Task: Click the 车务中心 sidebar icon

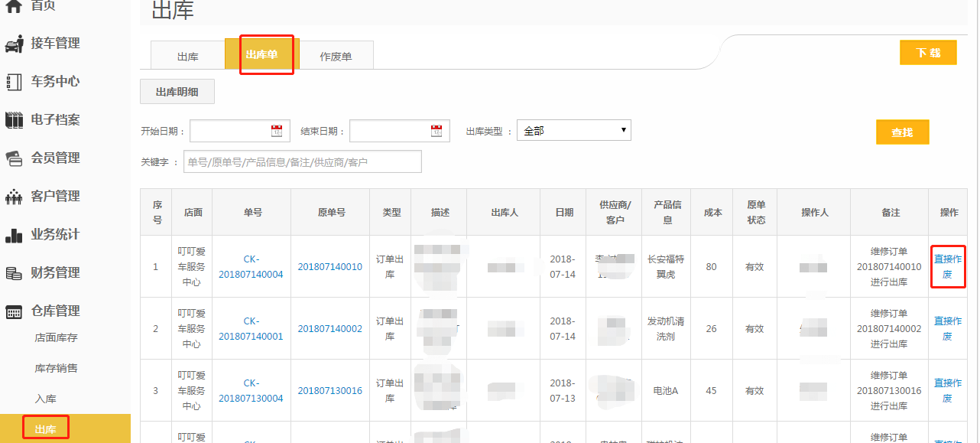Action: 14,82
